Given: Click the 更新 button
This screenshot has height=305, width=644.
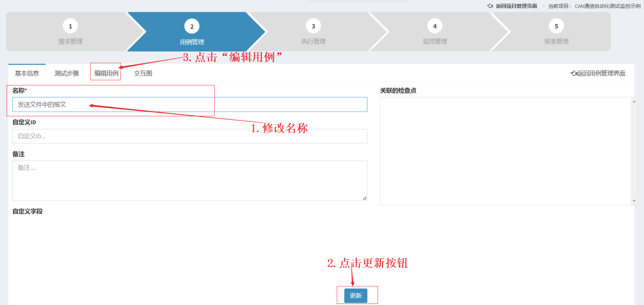Looking at the screenshot, I should click(x=356, y=295).
